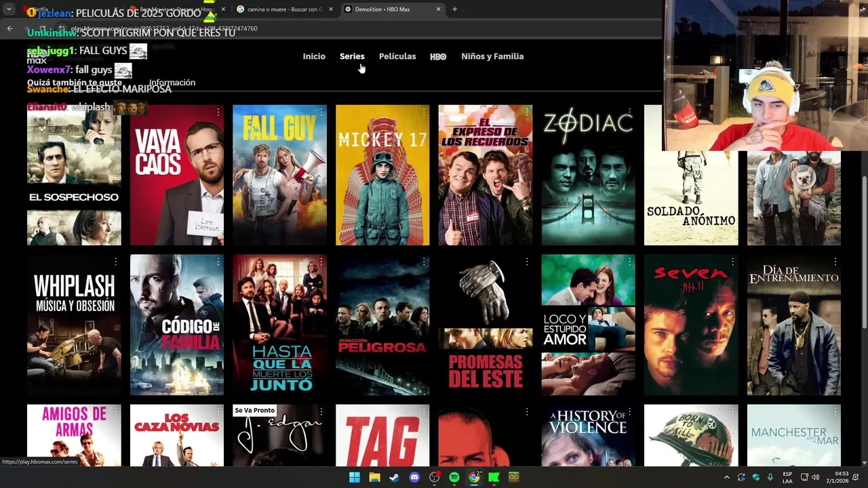This screenshot has height=488, width=868.
Task: Open options menu on Código de Familia
Action: click(x=218, y=262)
